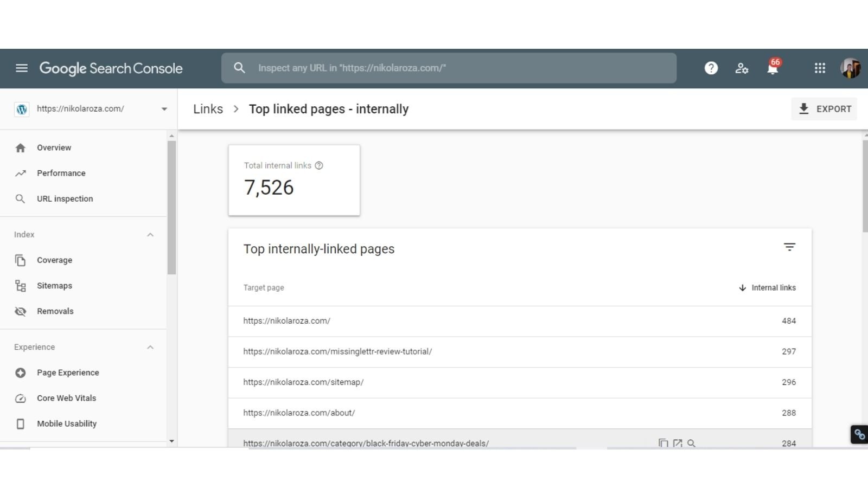
Task: Select the black-friday-cyber-monday-deals row
Action: pos(520,439)
